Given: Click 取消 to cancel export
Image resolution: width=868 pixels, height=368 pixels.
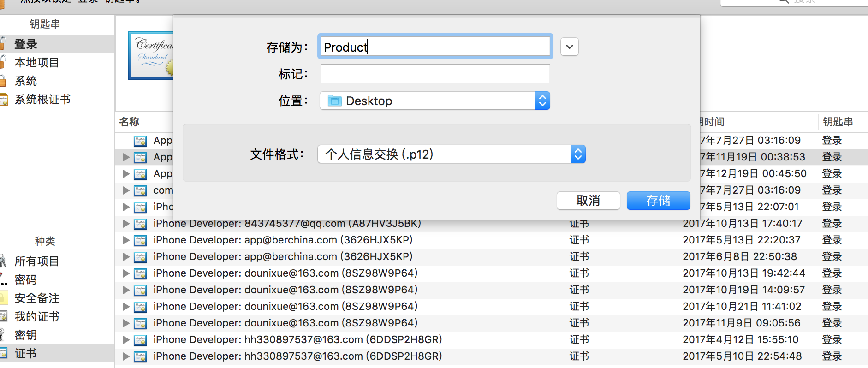Looking at the screenshot, I should pyautogui.click(x=588, y=201).
